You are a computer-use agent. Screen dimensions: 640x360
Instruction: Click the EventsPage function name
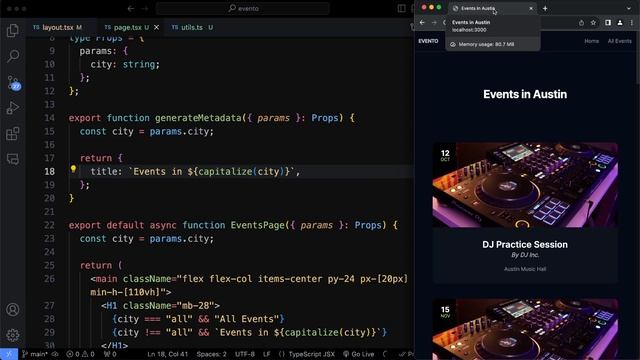tap(258, 225)
